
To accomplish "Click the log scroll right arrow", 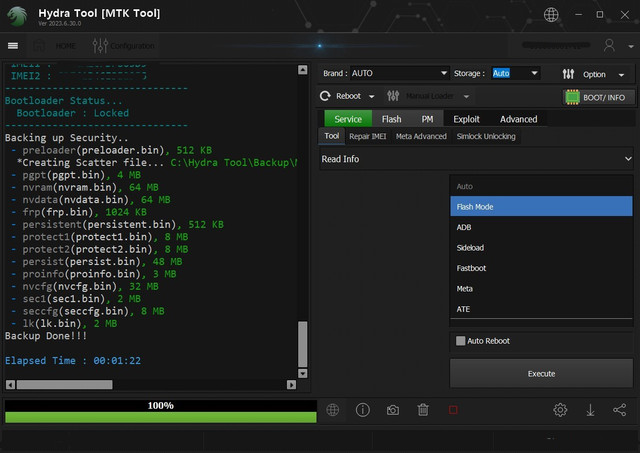I will (291, 384).
